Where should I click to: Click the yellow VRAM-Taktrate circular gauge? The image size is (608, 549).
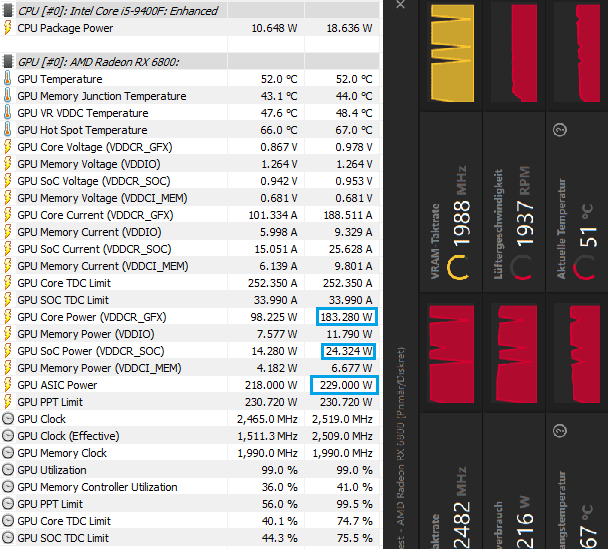[458, 267]
